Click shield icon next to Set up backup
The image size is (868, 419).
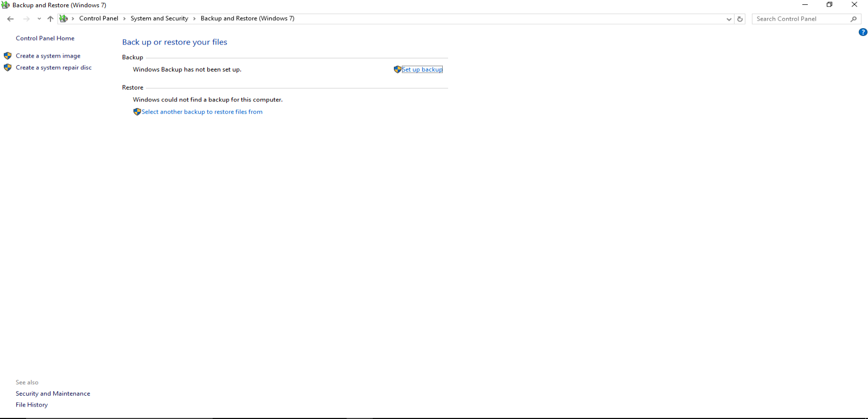pyautogui.click(x=398, y=69)
